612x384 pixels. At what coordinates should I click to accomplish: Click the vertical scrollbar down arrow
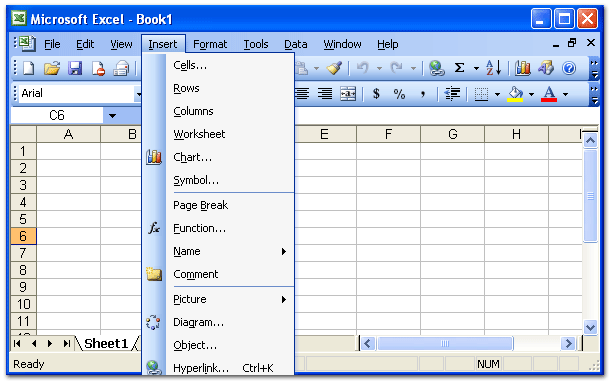tap(591, 327)
